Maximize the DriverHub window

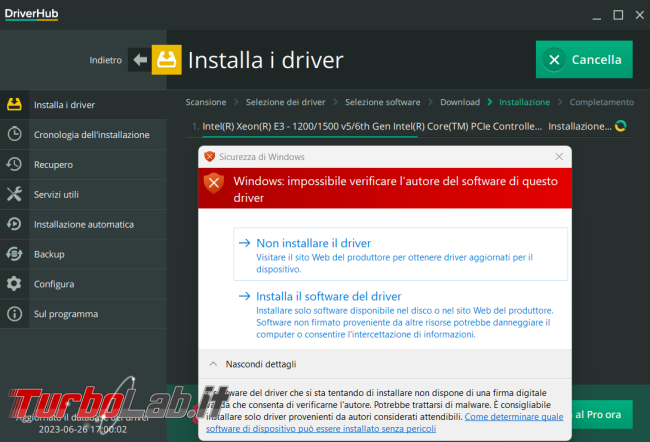(618, 15)
